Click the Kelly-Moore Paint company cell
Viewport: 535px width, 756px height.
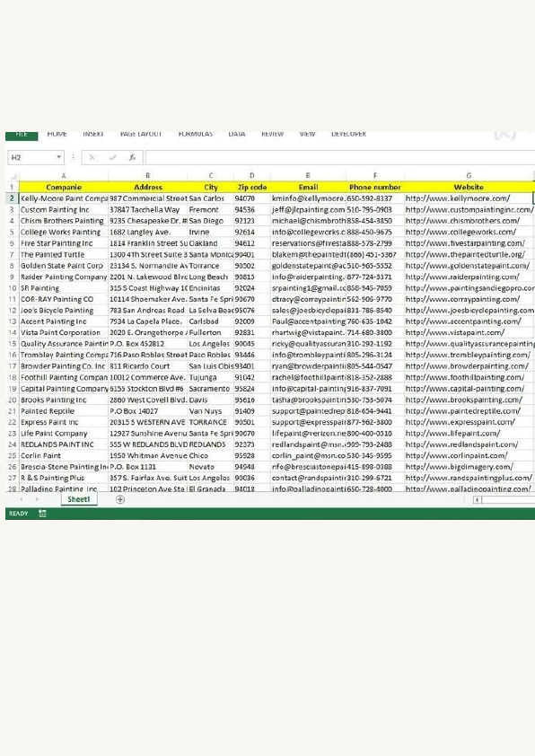click(x=64, y=198)
